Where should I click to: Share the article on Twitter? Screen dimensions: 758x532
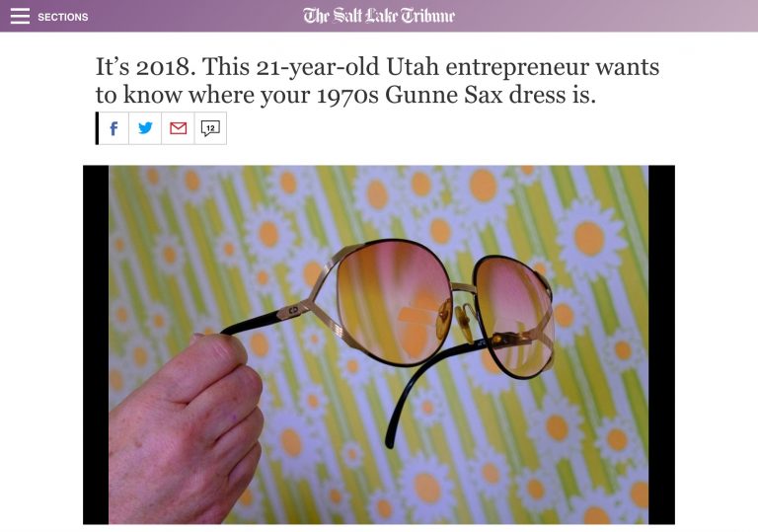tap(145, 128)
